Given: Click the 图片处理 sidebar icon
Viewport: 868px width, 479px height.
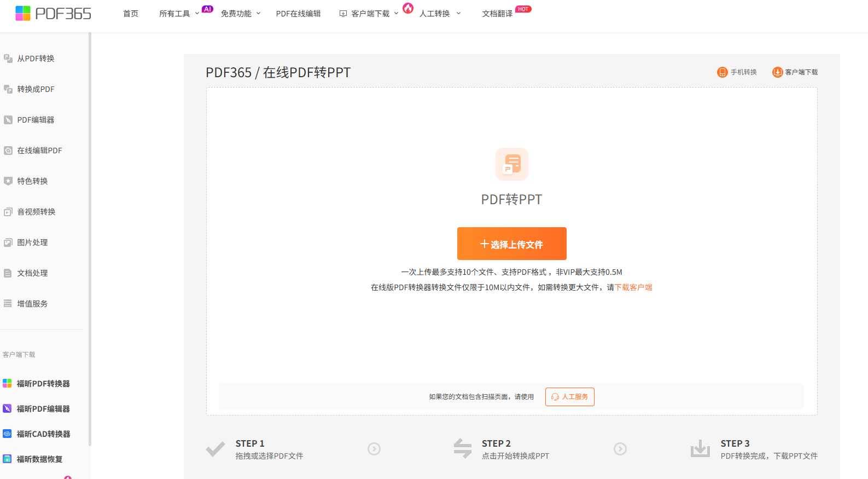Looking at the screenshot, I should (8, 243).
